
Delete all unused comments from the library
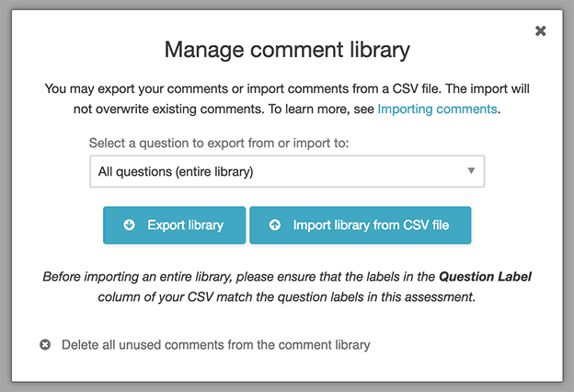(x=215, y=345)
